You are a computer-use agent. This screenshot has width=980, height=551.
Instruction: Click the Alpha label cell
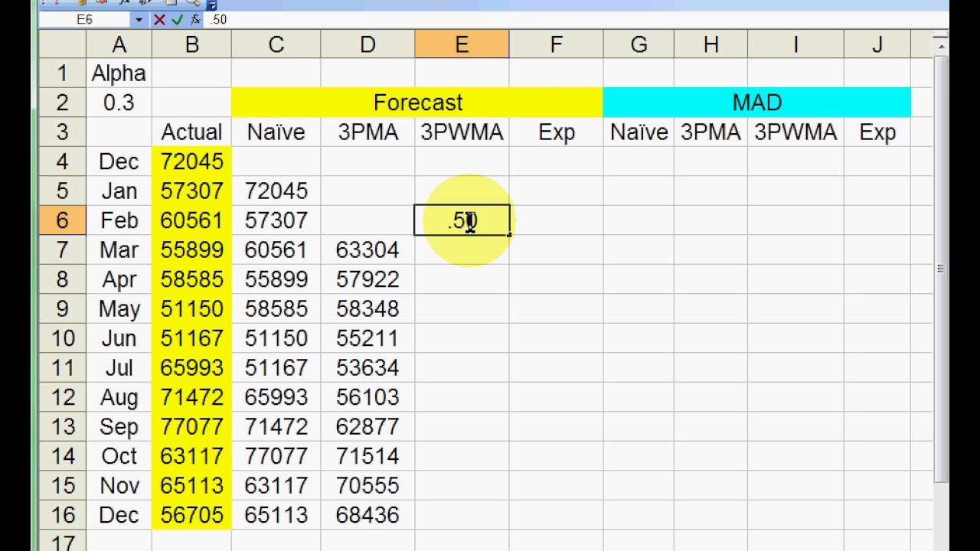[x=119, y=73]
